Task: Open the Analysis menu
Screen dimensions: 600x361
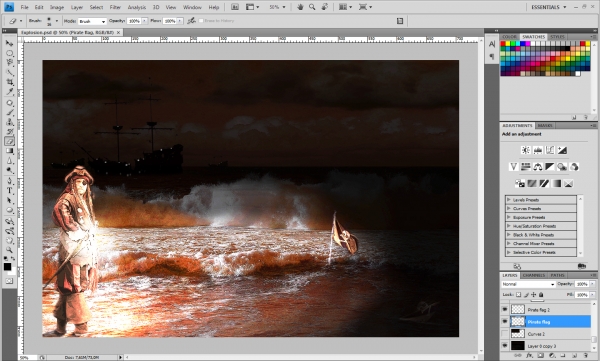Action: [x=137, y=7]
